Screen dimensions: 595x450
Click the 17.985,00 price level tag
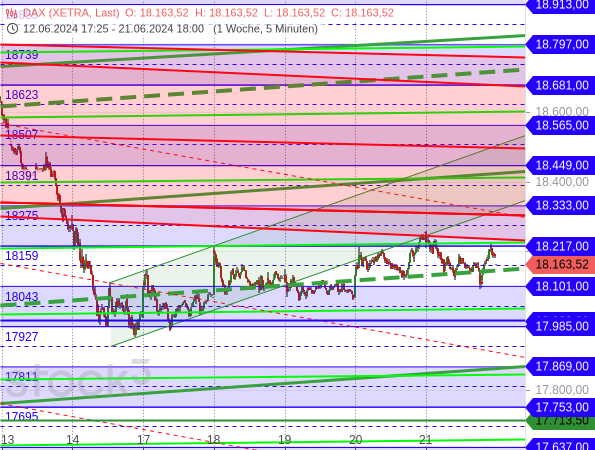(560, 326)
